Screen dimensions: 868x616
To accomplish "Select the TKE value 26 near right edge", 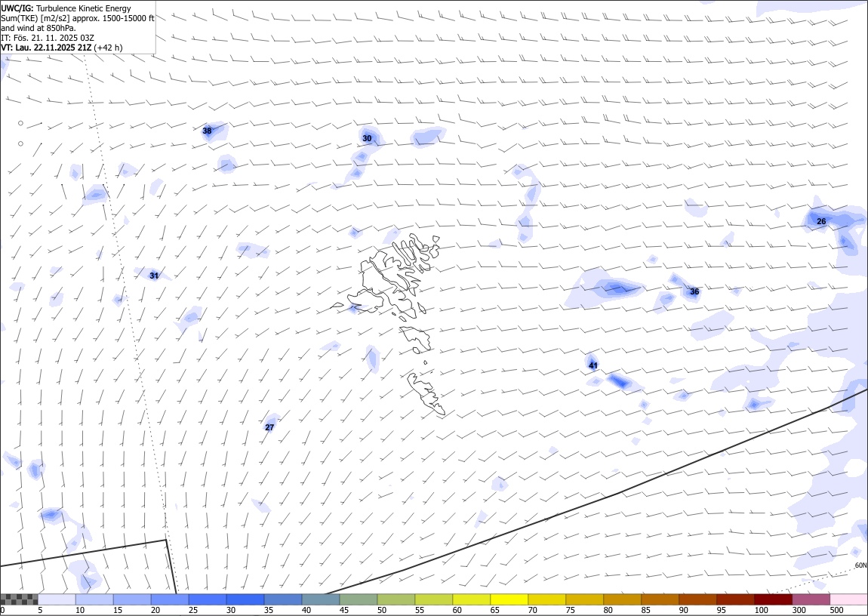I will click(x=821, y=221).
